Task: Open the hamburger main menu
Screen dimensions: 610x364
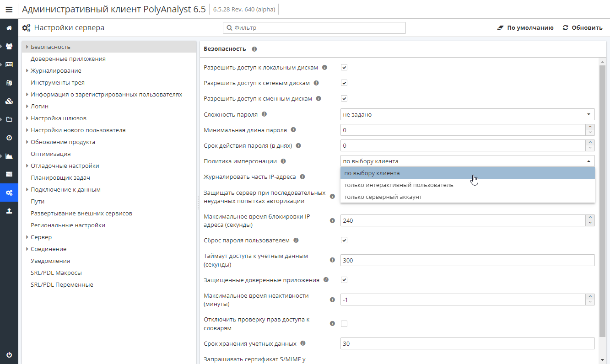Action: (x=9, y=9)
